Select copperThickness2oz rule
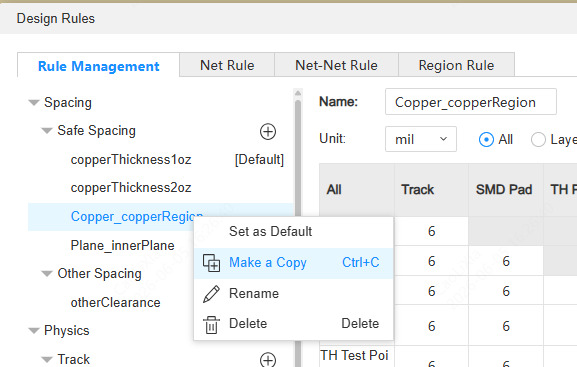The width and height of the screenshot is (577, 367). [131, 188]
